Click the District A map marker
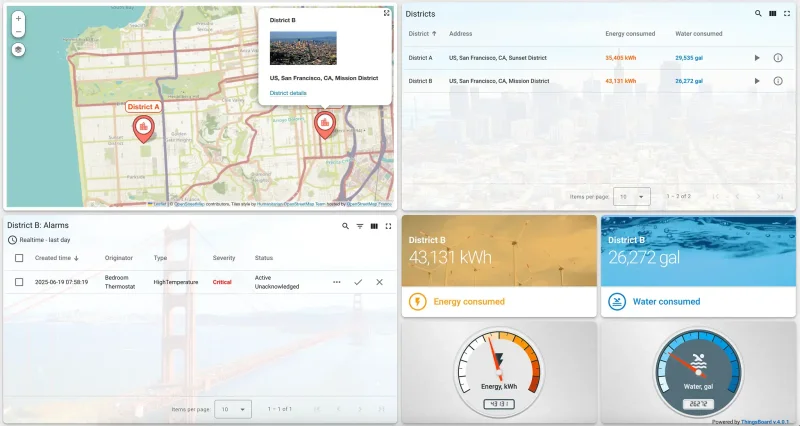Image resolution: width=800 pixels, height=426 pixels. (x=144, y=129)
